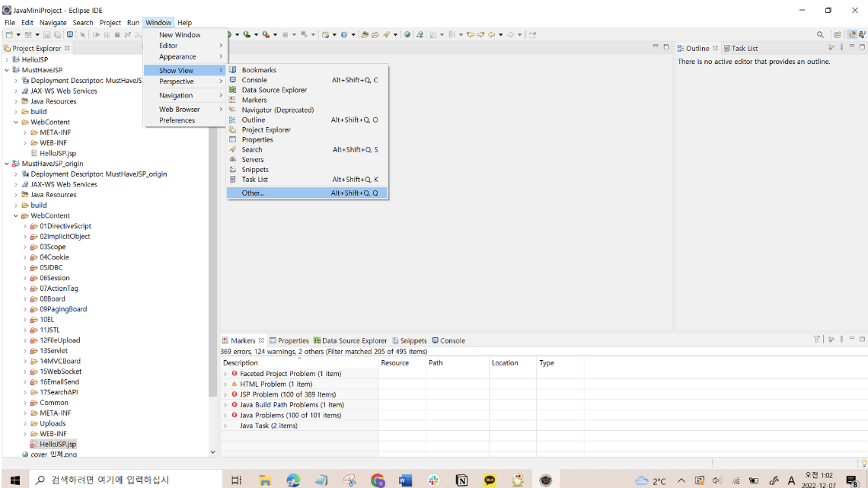
Task: Choose Preferences in the Window menu
Action: coord(186,120)
